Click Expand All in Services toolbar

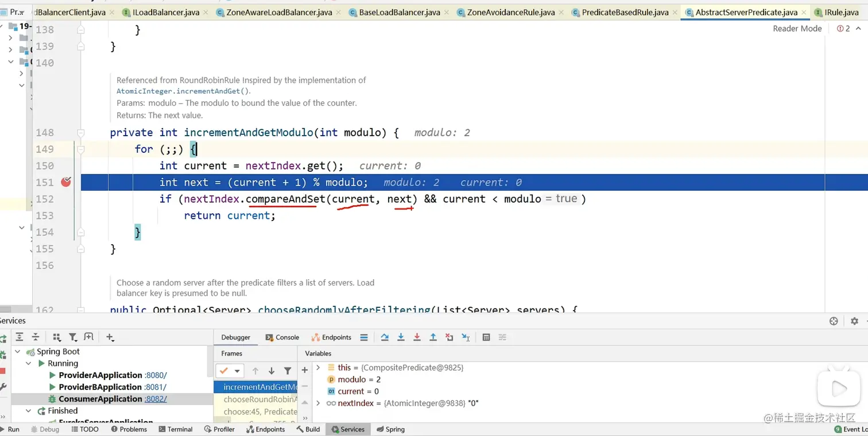tap(20, 337)
